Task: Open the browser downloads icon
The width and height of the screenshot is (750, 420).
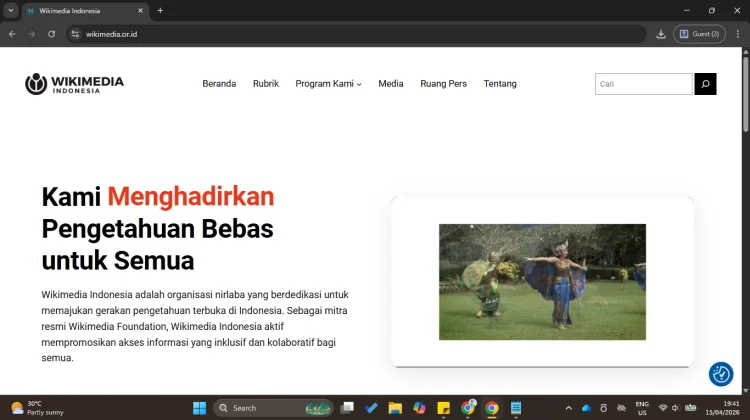Action: (661, 34)
